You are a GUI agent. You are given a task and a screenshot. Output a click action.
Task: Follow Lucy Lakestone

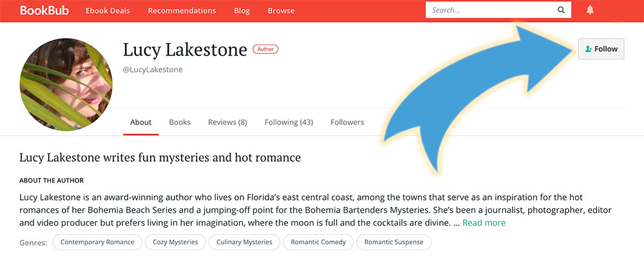[x=601, y=49]
